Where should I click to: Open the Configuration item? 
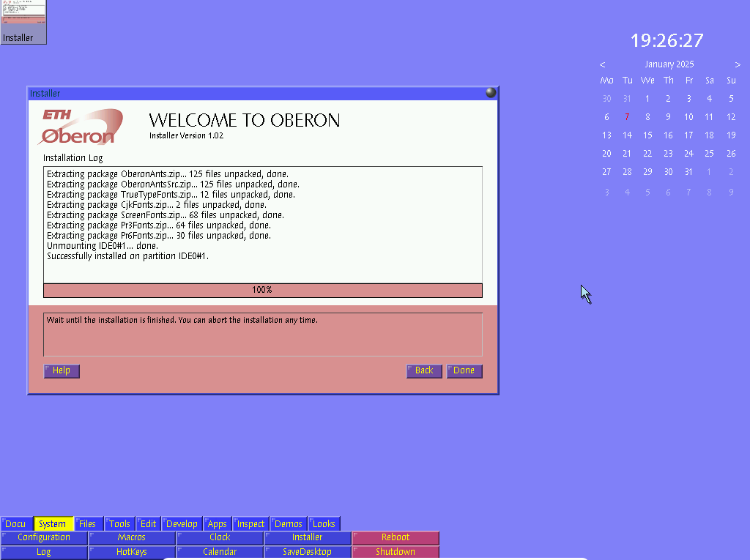click(44, 537)
